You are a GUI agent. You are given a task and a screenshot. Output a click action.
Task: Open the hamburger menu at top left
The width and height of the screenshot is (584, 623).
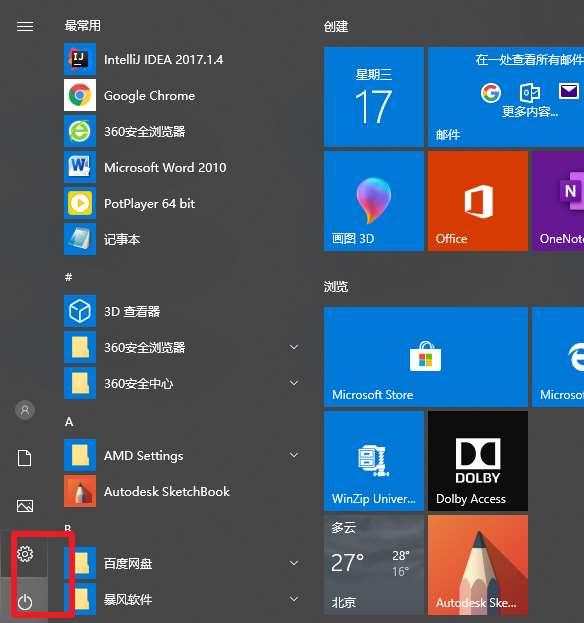(25, 26)
